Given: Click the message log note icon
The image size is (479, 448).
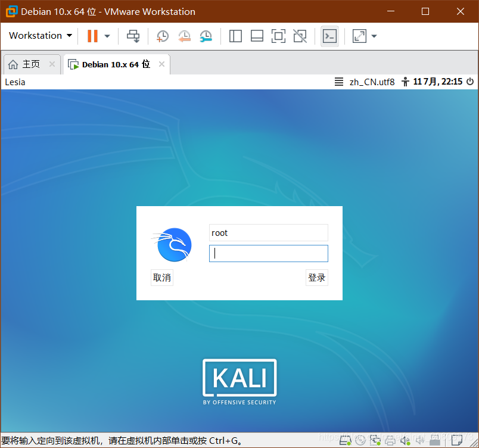Looking at the screenshot, I should 457,440.
